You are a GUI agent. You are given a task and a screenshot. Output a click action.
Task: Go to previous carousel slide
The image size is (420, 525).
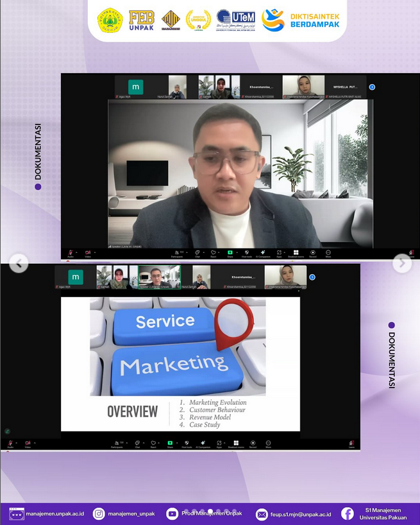click(19, 264)
